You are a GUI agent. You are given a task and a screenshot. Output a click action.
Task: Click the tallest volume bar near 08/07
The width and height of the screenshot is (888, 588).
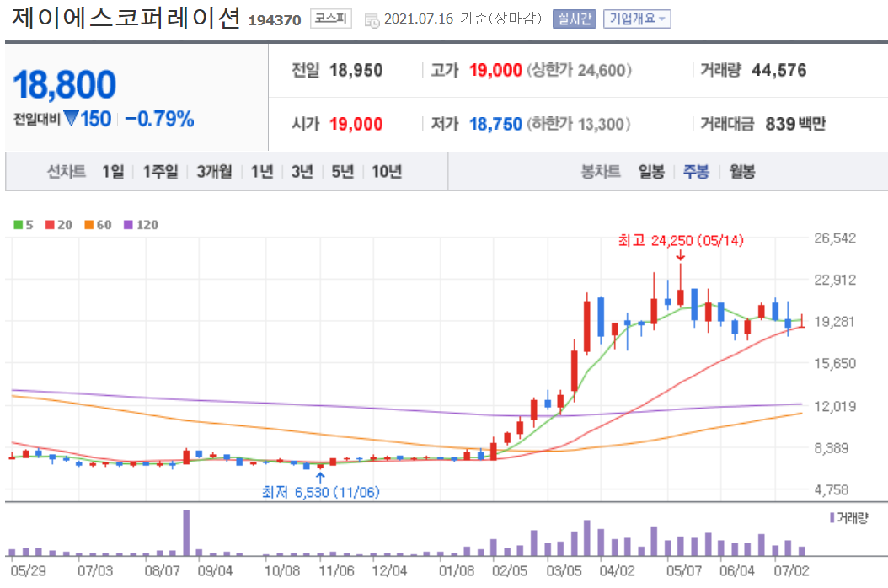(x=186, y=532)
